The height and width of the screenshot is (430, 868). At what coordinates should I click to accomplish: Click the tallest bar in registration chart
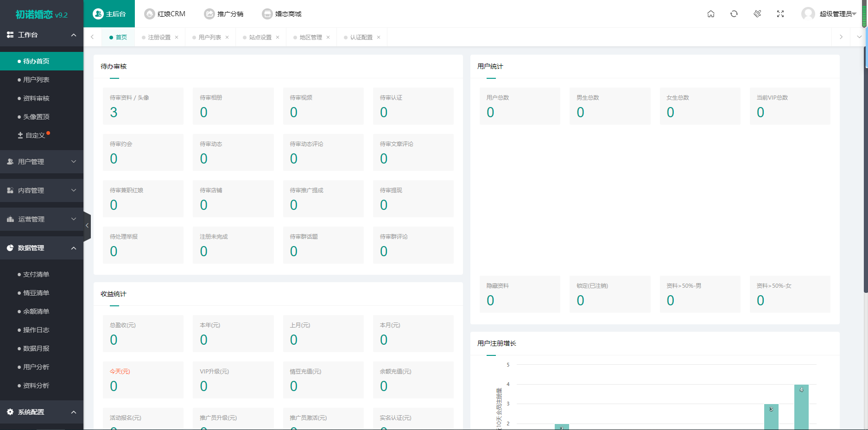(x=801, y=407)
